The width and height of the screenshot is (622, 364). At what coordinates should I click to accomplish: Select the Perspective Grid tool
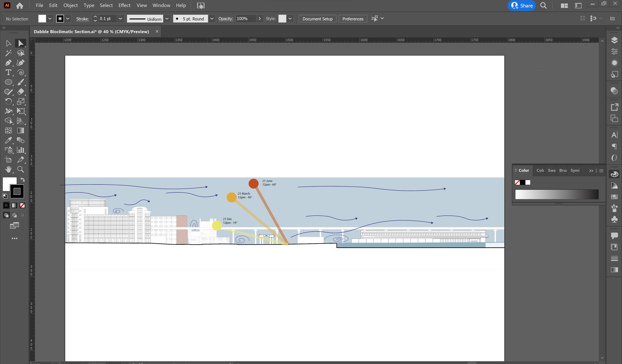point(21,121)
